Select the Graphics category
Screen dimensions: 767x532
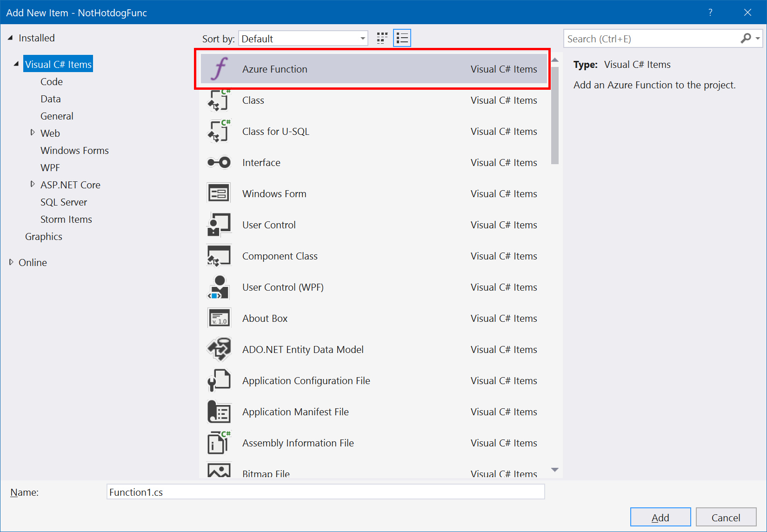[44, 236]
